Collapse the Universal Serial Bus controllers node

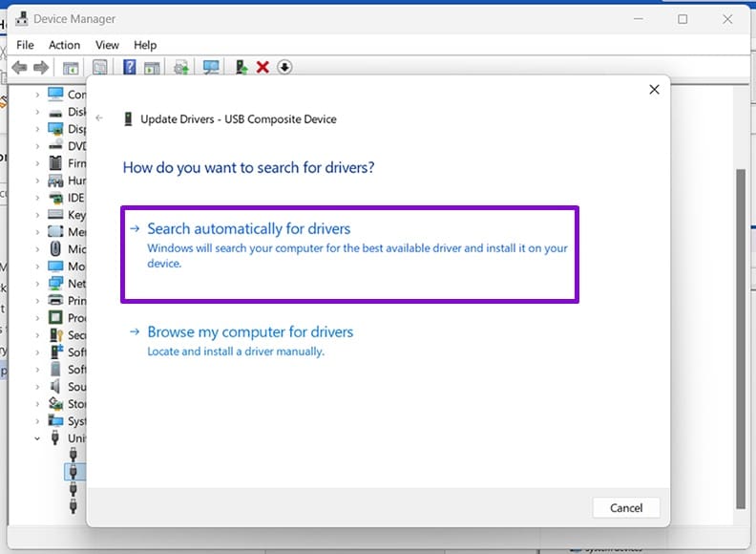tap(37, 438)
